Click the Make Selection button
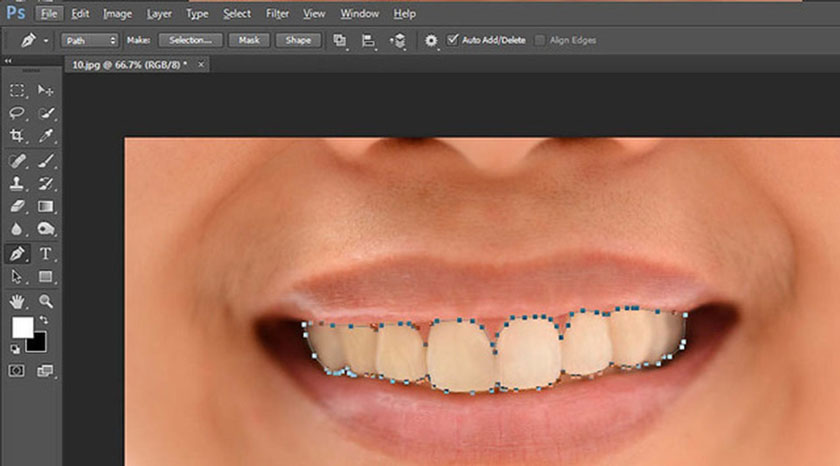The width and height of the screenshot is (840, 466). pos(190,40)
